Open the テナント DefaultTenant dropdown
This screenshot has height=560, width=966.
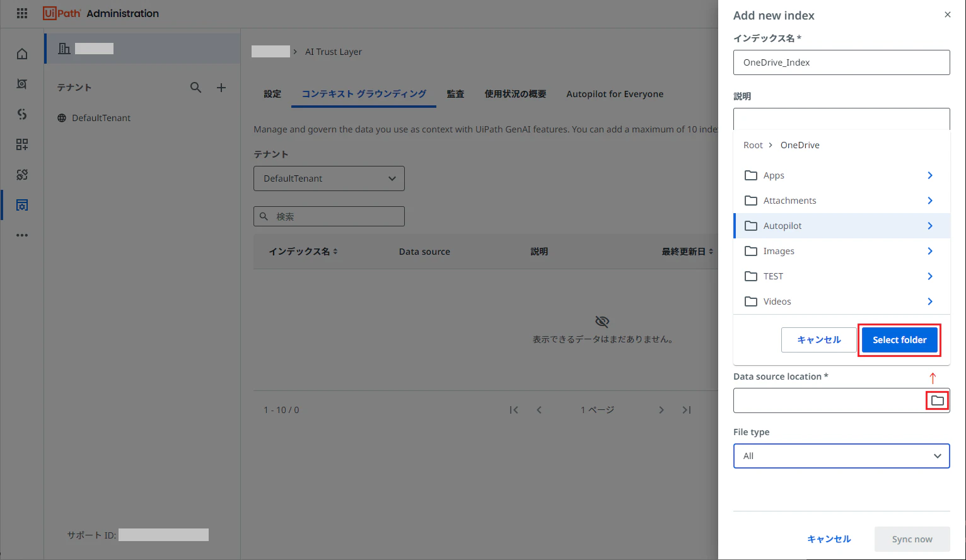tap(329, 178)
